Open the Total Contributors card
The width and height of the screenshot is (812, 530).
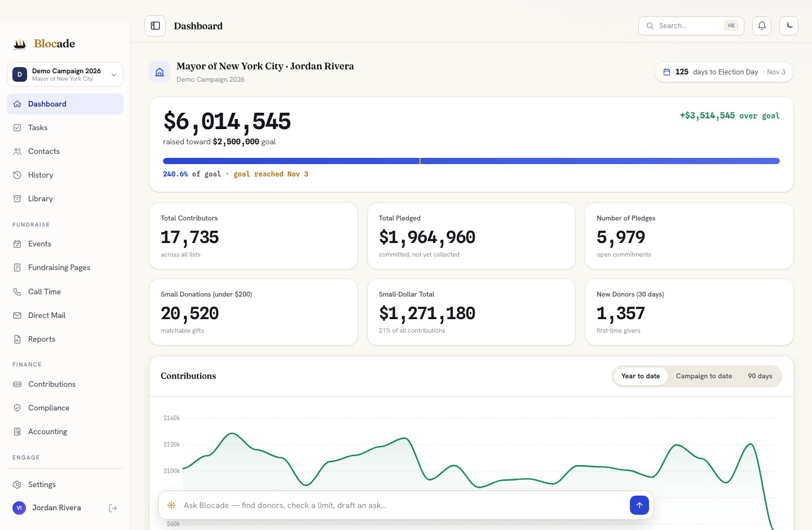pyautogui.click(x=253, y=236)
